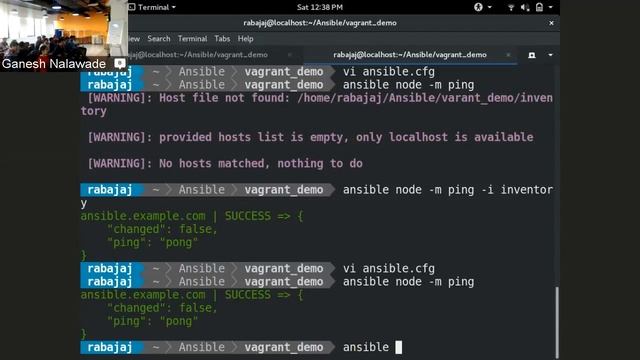Open the partially hidden View menu

(x=134, y=39)
